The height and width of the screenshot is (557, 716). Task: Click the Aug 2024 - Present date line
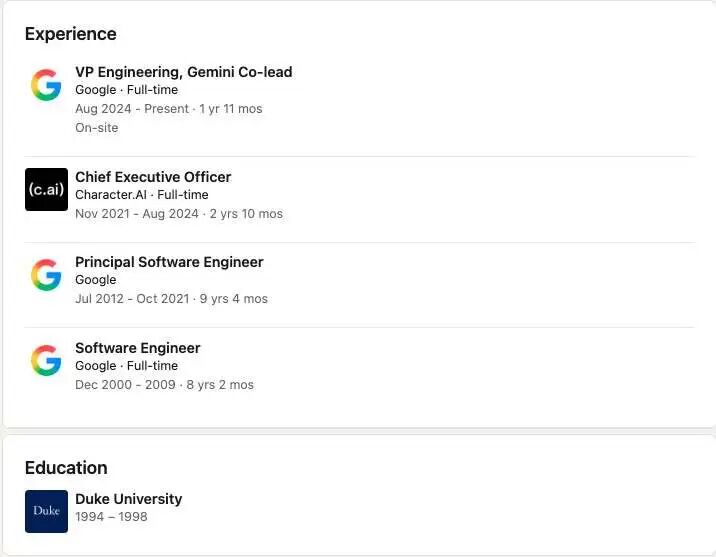(168, 109)
